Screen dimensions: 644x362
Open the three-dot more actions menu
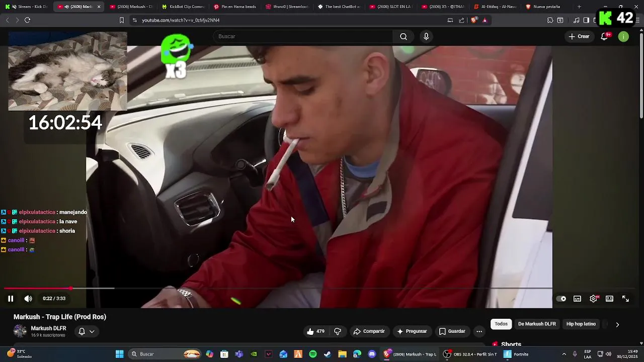click(x=479, y=331)
